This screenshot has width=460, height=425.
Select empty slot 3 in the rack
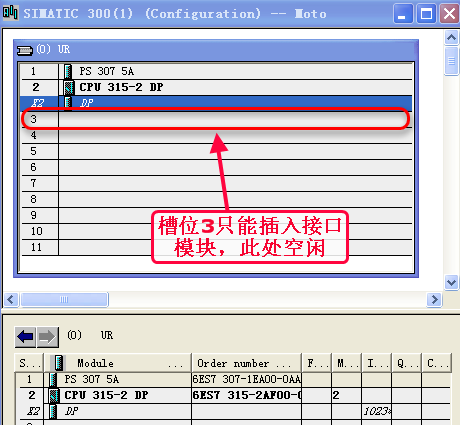coord(217,119)
